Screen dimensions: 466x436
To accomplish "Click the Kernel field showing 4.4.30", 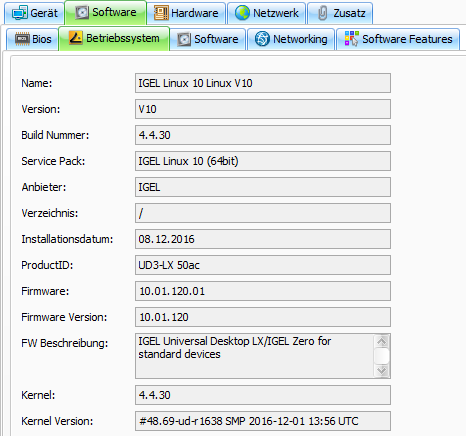I will (263, 395).
